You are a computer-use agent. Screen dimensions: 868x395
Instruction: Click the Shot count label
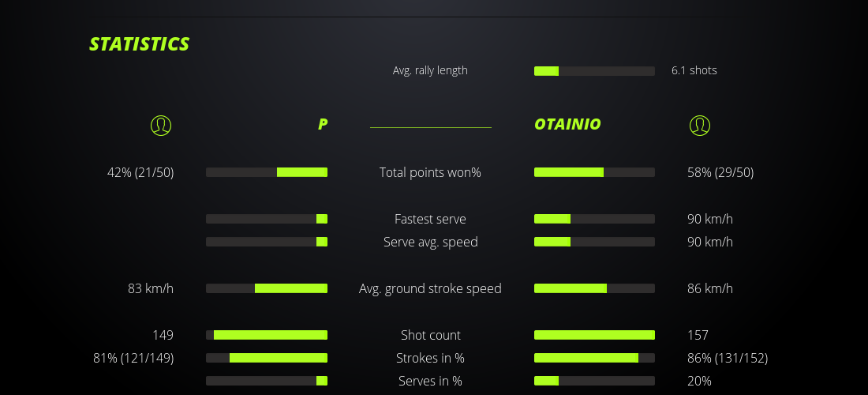[x=430, y=335]
